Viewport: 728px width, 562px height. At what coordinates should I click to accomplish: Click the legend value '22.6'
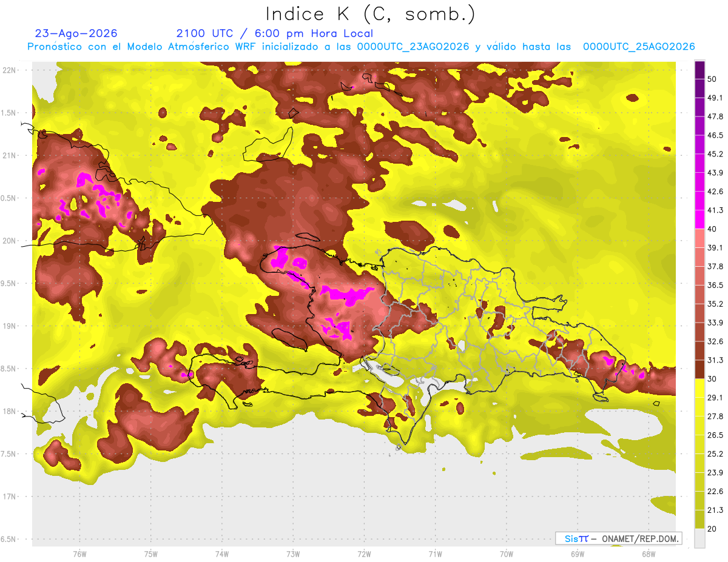(715, 492)
